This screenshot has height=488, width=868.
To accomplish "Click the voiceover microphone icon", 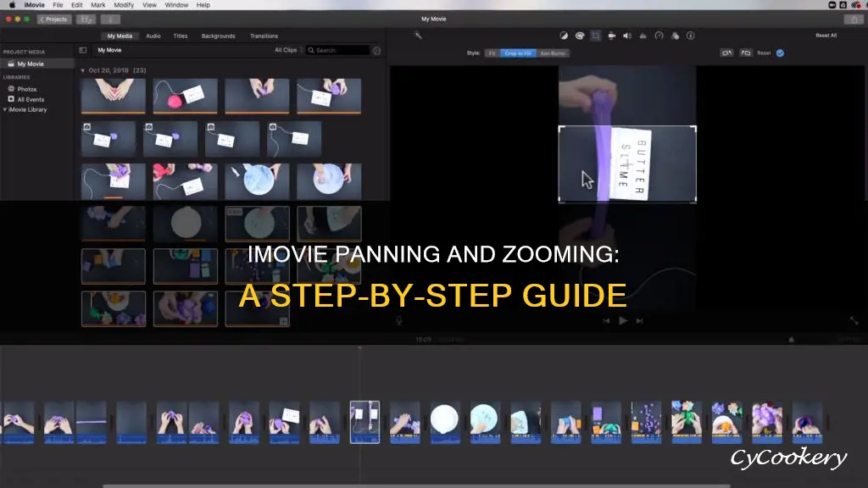I will tap(398, 320).
